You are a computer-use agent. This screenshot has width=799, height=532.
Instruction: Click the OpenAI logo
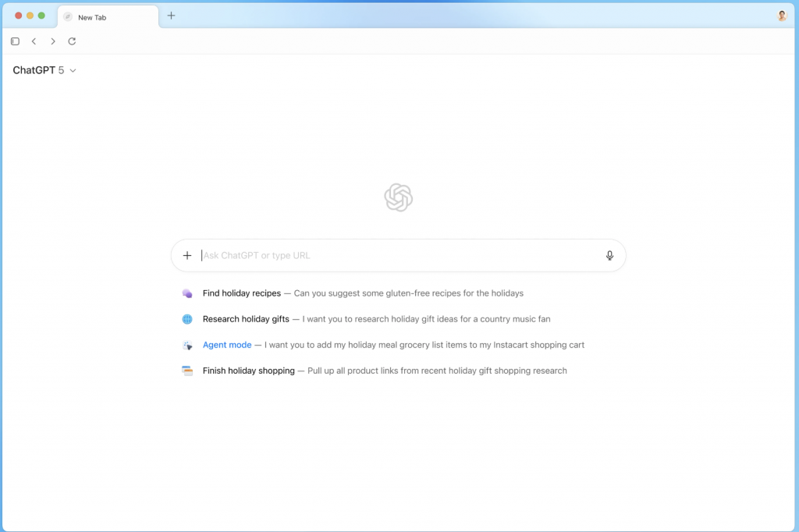pos(398,197)
